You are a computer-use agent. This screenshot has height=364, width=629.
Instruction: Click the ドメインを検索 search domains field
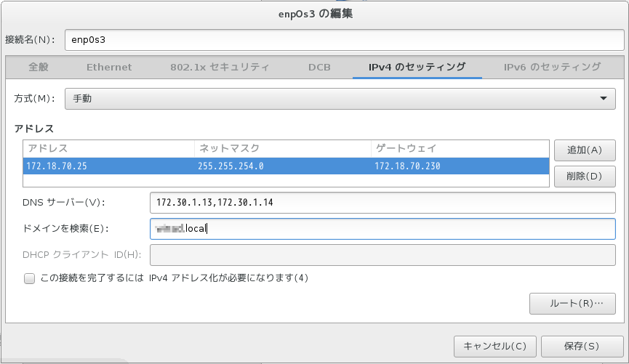(x=382, y=229)
